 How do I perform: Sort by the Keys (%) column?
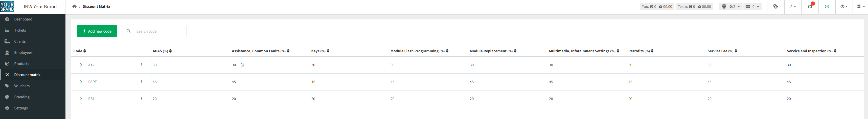coord(328,51)
